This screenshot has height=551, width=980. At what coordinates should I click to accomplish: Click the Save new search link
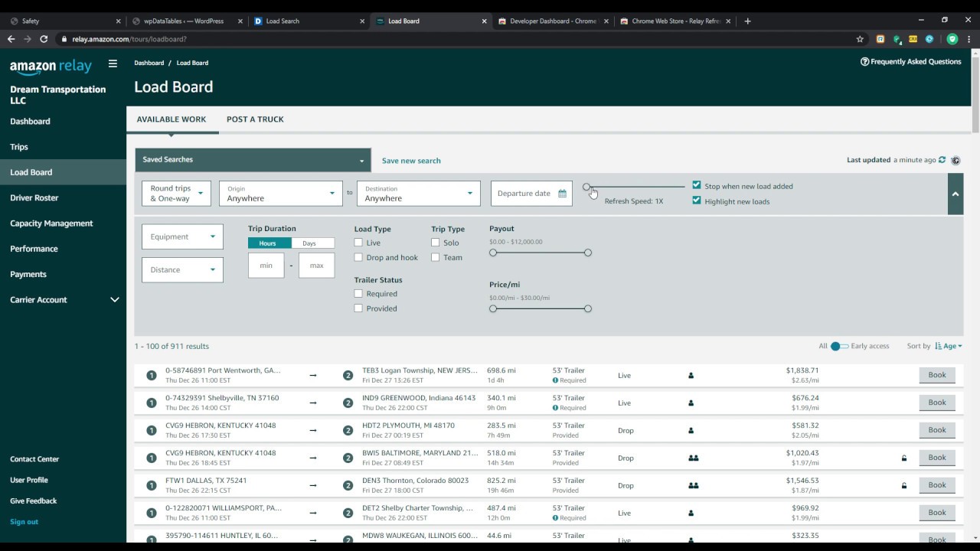(411, 161)
